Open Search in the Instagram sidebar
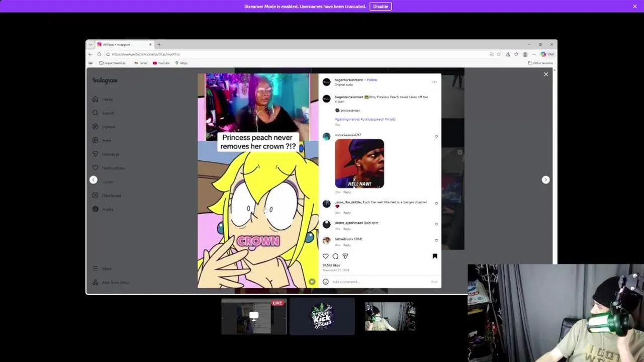This screenshot has width=644, height=362. click(104, 113)
